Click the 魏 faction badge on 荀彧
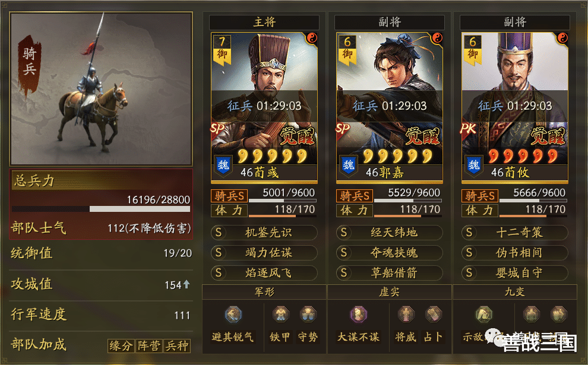 [x=223, y=165]
